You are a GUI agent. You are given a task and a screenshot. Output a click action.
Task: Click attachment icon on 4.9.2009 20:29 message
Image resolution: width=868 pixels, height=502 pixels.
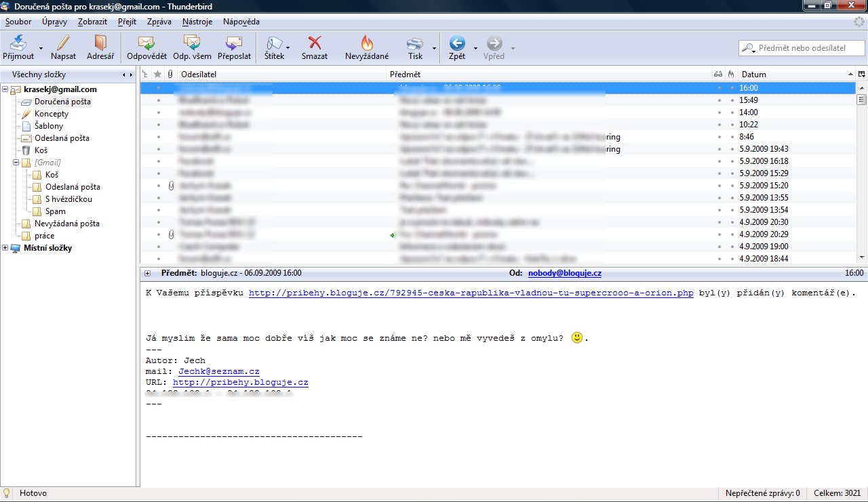coord(171,234)
